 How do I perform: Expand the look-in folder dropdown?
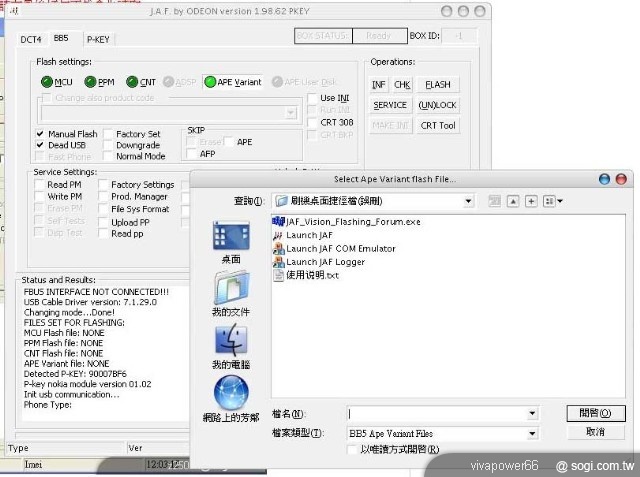(x=468, y=201)
